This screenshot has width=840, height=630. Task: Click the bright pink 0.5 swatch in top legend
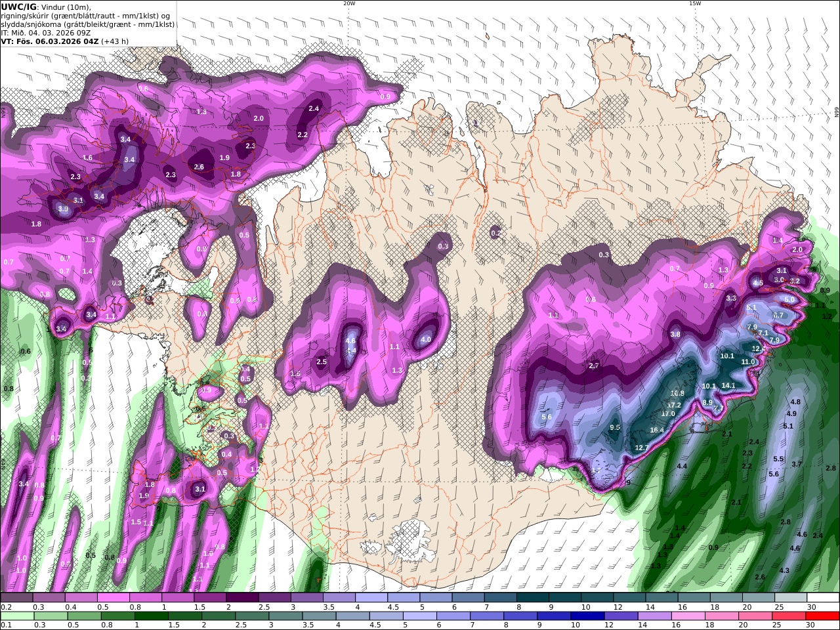tap(113, 598)
